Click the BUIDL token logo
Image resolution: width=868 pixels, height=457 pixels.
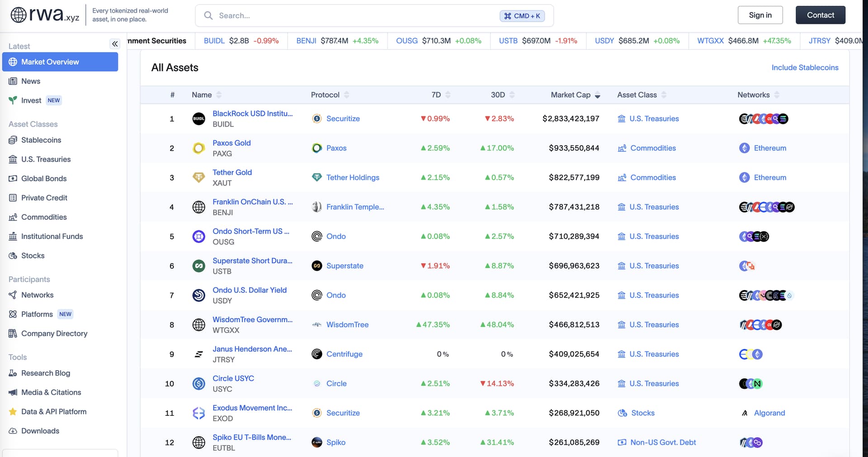pos(199,119)
